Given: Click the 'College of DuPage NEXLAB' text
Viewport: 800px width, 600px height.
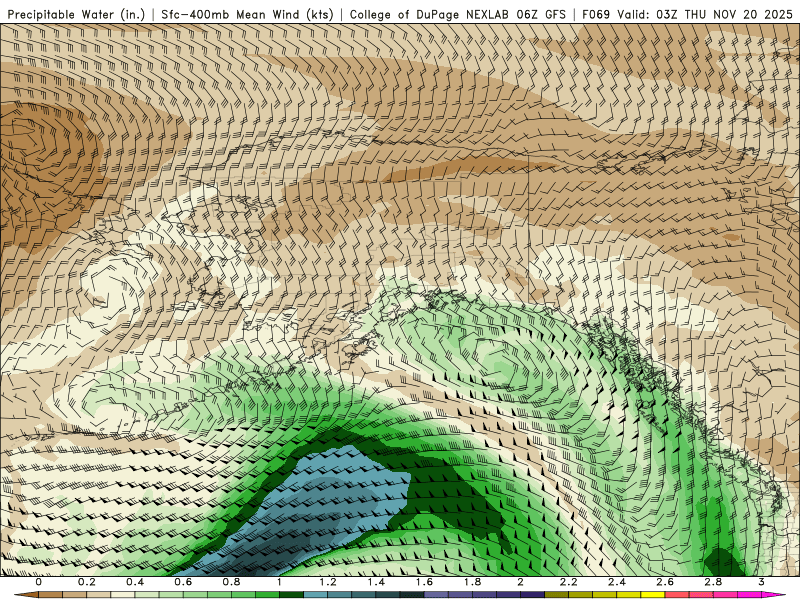Looking at the screenshot, I should coord(429,14).
